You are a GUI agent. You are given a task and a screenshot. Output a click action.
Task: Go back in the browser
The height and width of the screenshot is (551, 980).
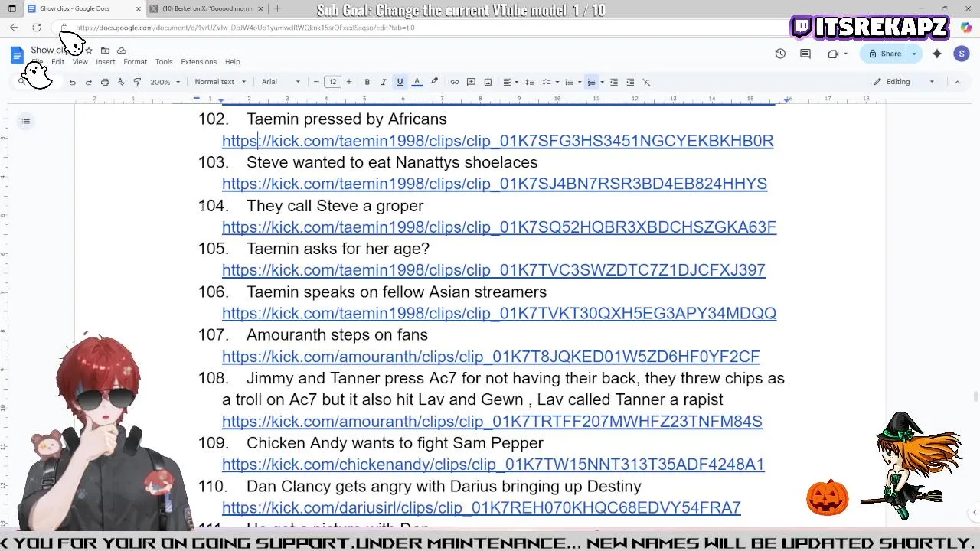14,28
